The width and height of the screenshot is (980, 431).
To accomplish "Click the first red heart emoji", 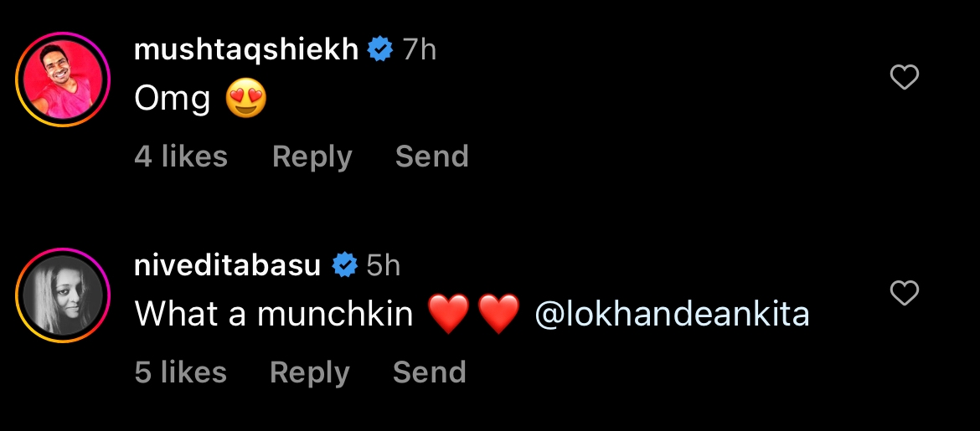I will coord(449,316).
